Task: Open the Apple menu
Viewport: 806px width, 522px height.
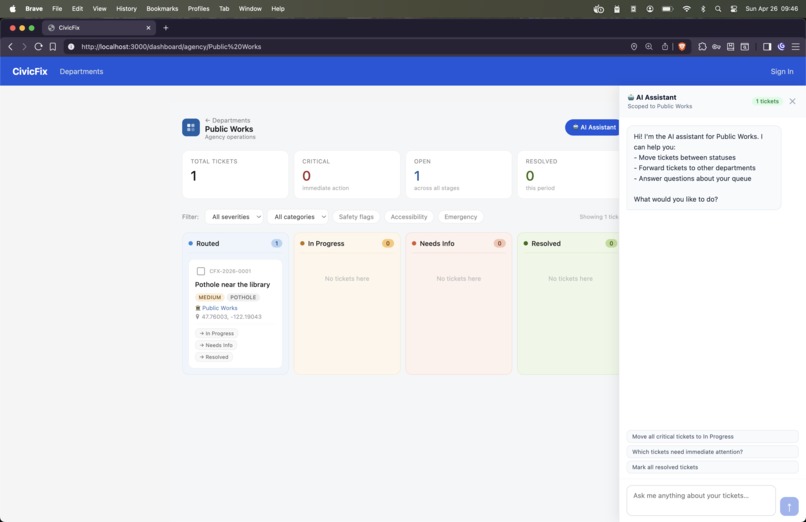Action: pyautogui.click(x=12, y=9)
